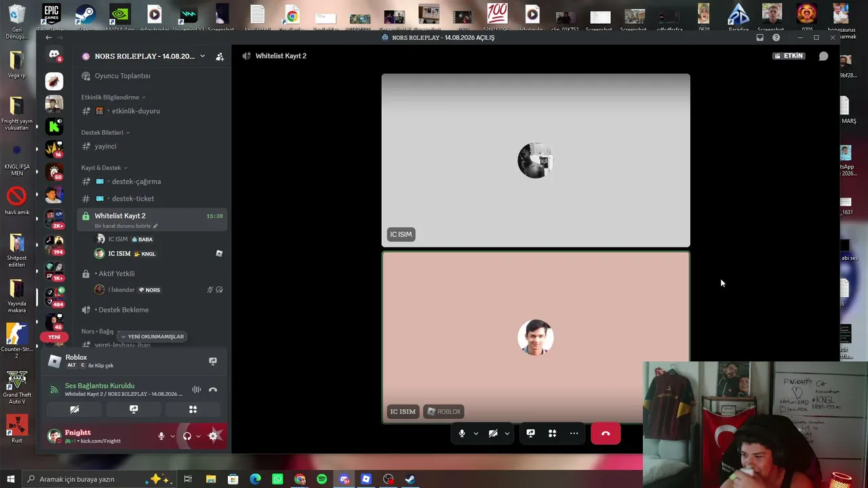The height and width of the screenshot is (488, 868).
Task: Focus the bottom IC ISIM Roblox tile
Action: pyautogui.click(x=536, y=338)
